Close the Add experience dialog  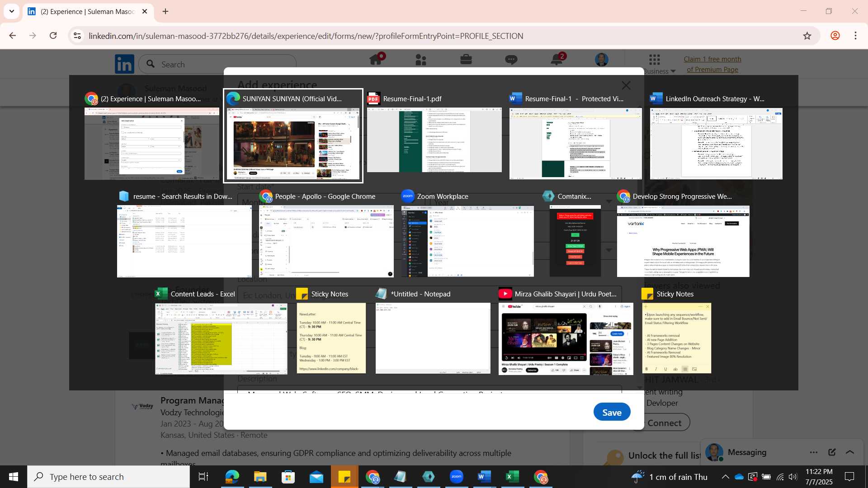[x=626, y=85]
